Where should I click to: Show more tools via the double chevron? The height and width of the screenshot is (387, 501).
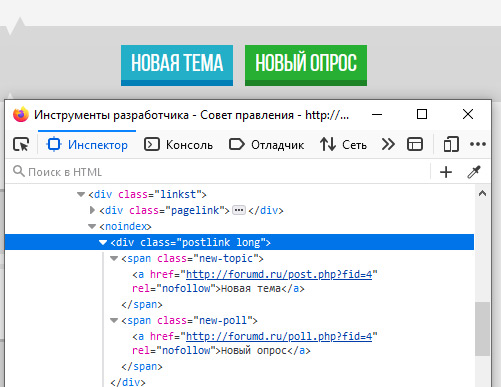tap(388, 145)
